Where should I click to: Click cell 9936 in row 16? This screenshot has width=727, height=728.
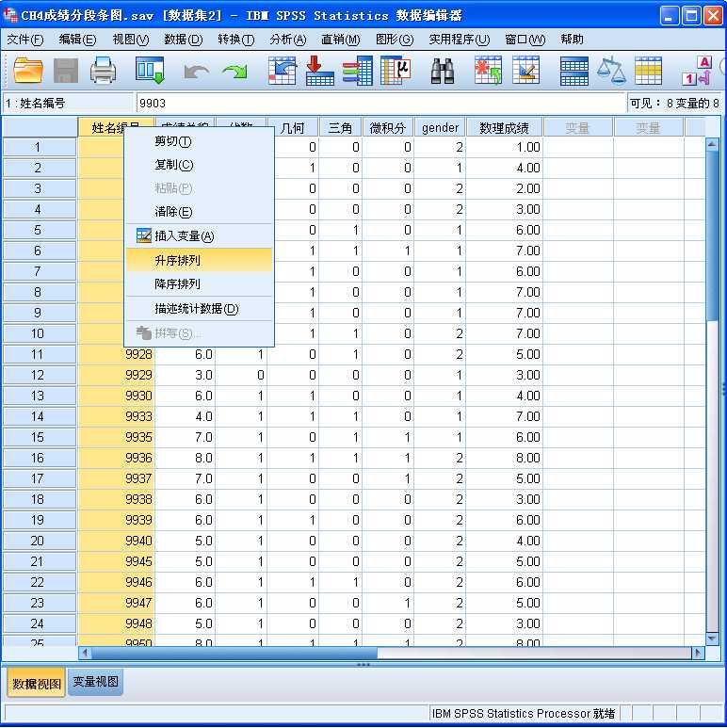coord(117,458)
